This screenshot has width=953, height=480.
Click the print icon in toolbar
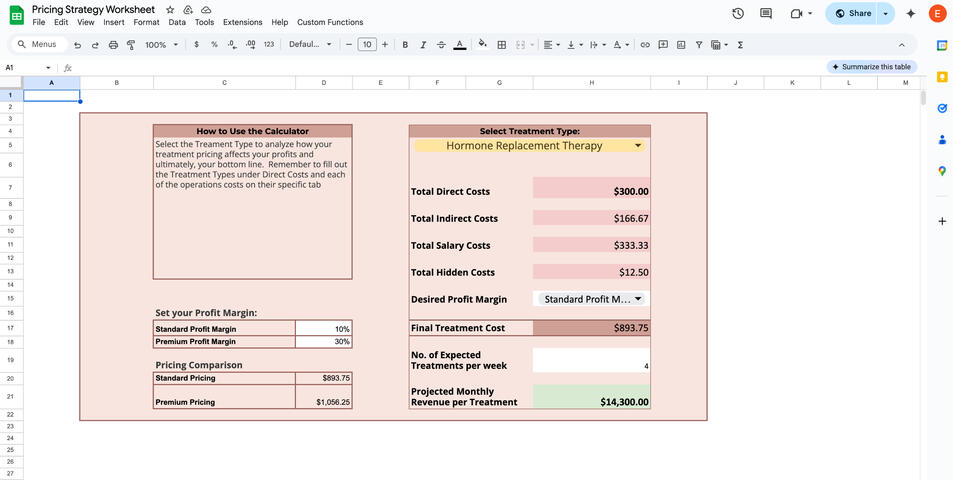pos(113,45)
